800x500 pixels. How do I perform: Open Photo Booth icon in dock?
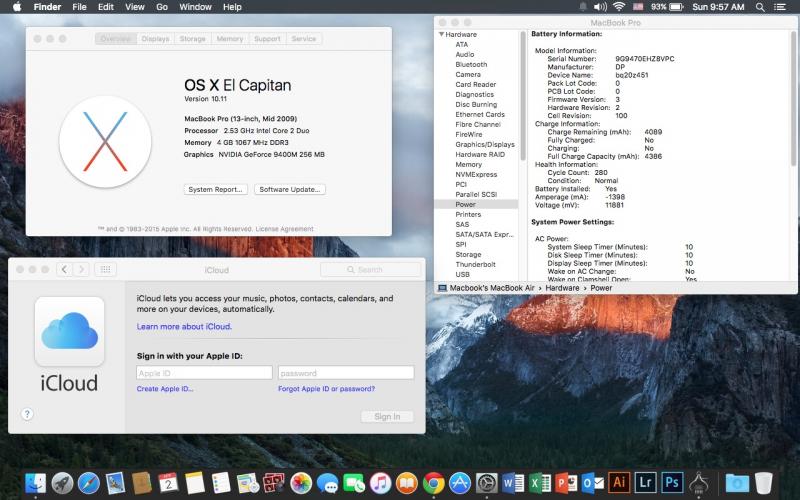pyautogui.click(x=274, y=482)
